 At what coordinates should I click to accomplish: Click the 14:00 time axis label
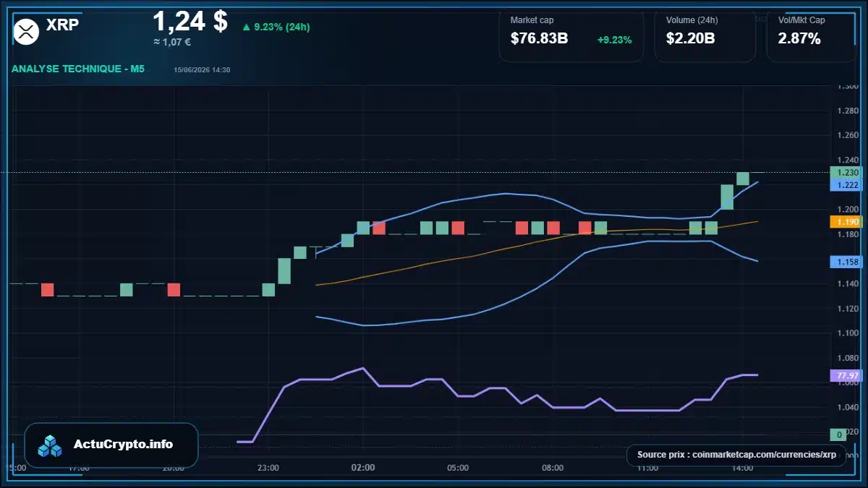point(742,468)
